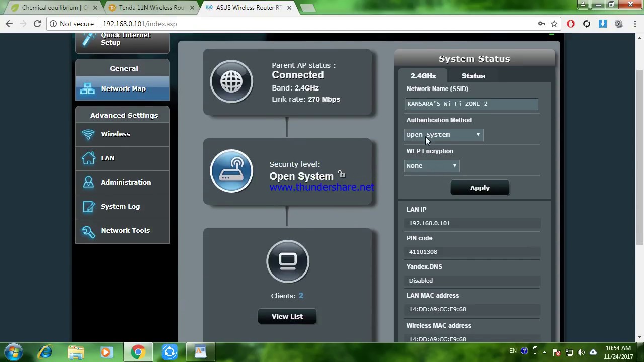Open the Chrome three-dot menu
644x362 pixels.
point(634,24)
